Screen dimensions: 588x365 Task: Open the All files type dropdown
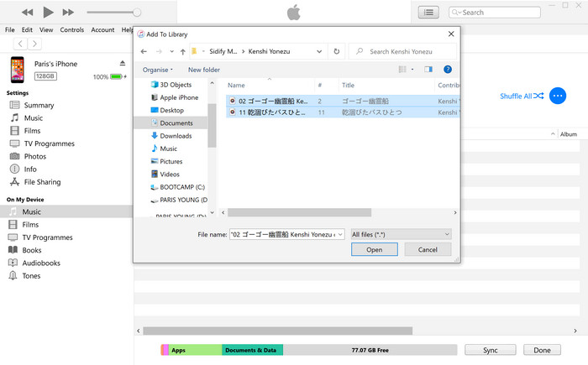401,234
